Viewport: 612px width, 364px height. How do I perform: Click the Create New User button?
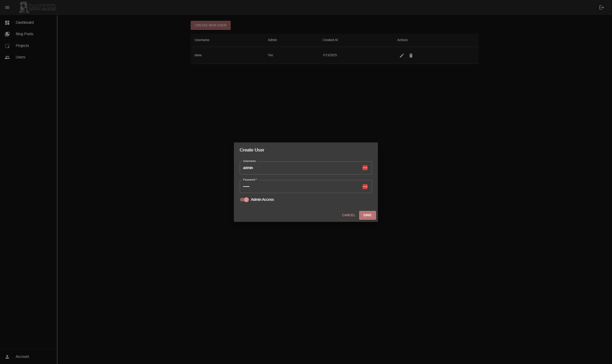pos(210,25)
